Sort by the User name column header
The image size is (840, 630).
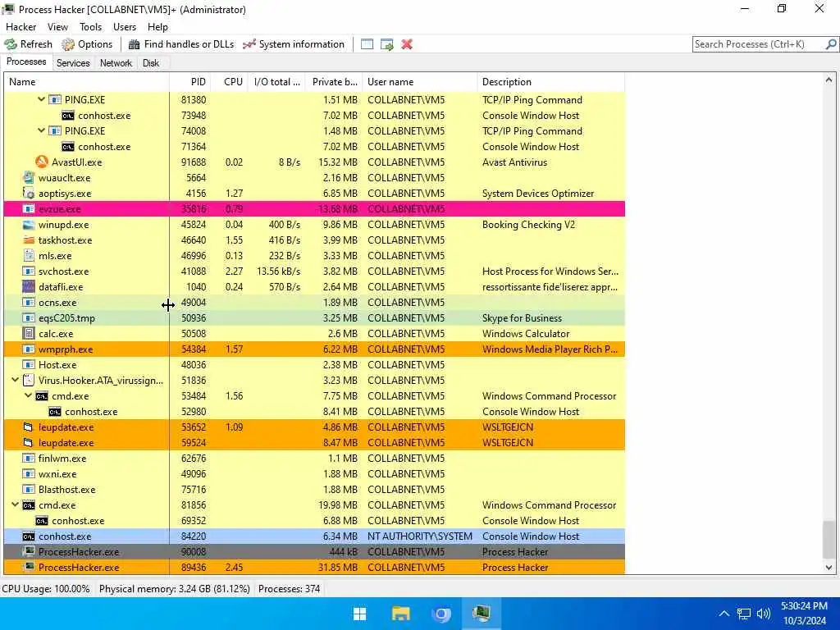click(x=420, y=82)
